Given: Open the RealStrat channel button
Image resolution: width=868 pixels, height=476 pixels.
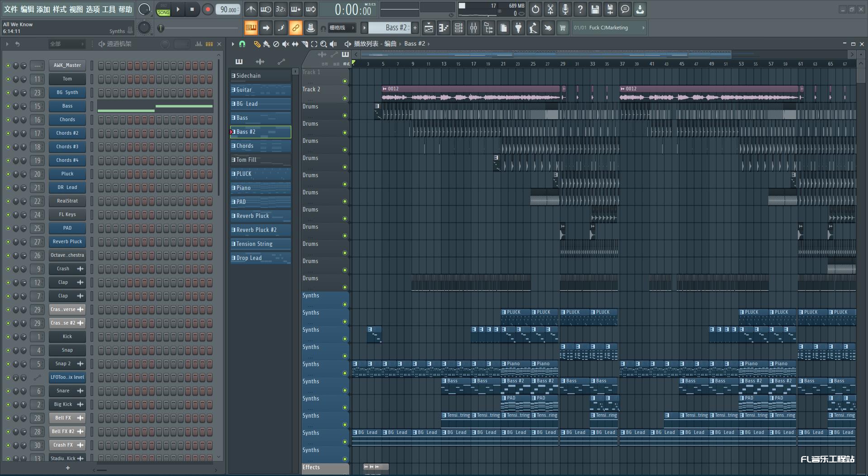Looking at the screenshot, I should tap(67, 201).
